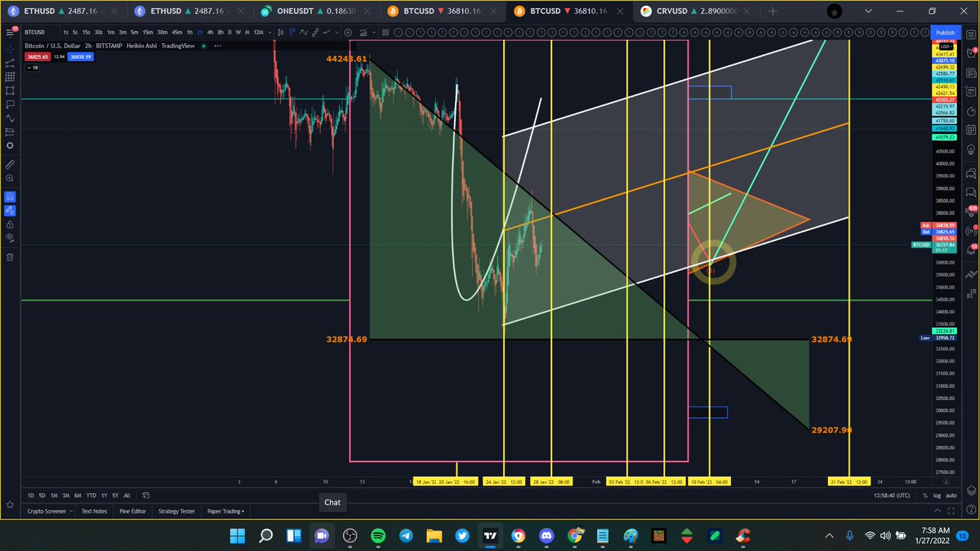The width and height of the screenshot is (980, 551).
Task: Maximize the bottom panel
Action: coord(951,510)
